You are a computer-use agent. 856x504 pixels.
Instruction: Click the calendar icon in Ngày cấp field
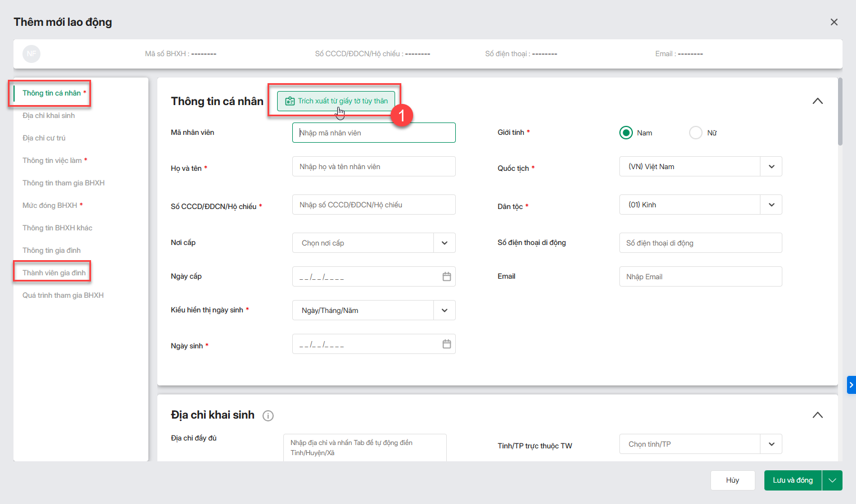[446, 276]
